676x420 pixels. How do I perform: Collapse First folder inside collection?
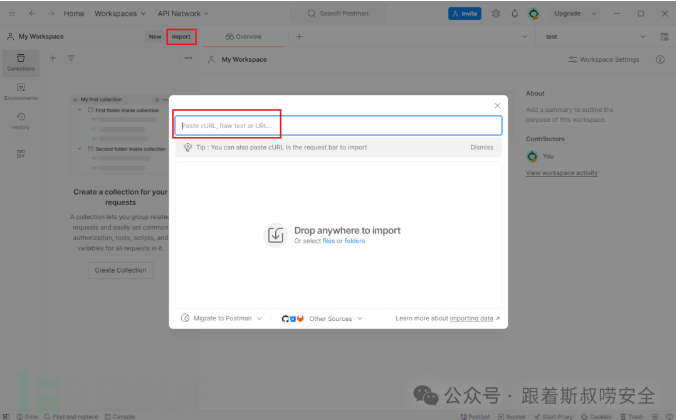(80, 110)
